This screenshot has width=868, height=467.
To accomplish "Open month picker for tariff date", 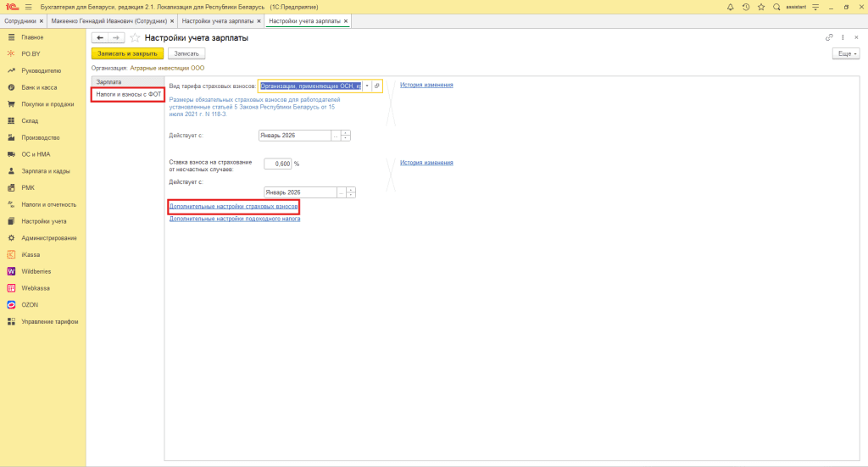I will pos(336,136).
